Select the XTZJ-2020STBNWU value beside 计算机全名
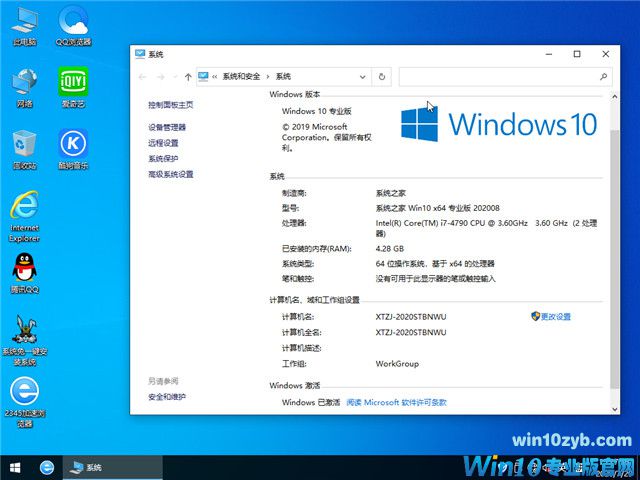 411,332
